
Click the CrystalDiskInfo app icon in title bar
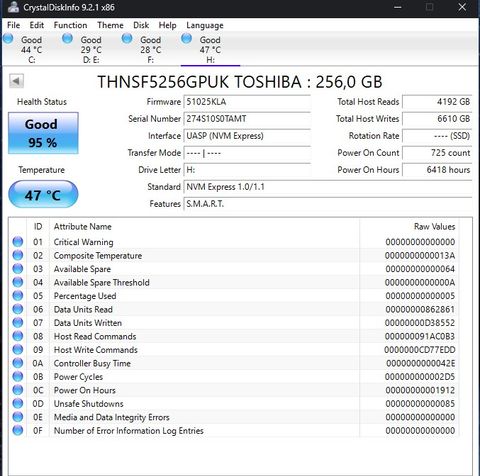point(13,7)
